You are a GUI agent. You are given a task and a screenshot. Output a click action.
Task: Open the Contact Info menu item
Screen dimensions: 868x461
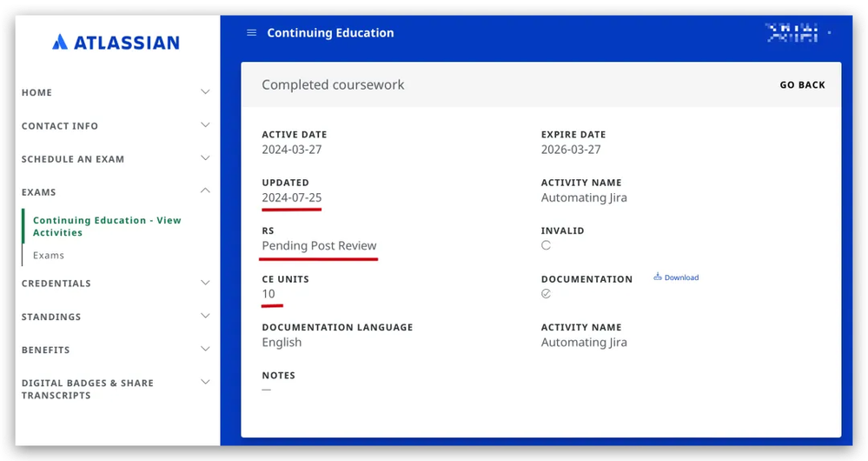coord(60,126)
